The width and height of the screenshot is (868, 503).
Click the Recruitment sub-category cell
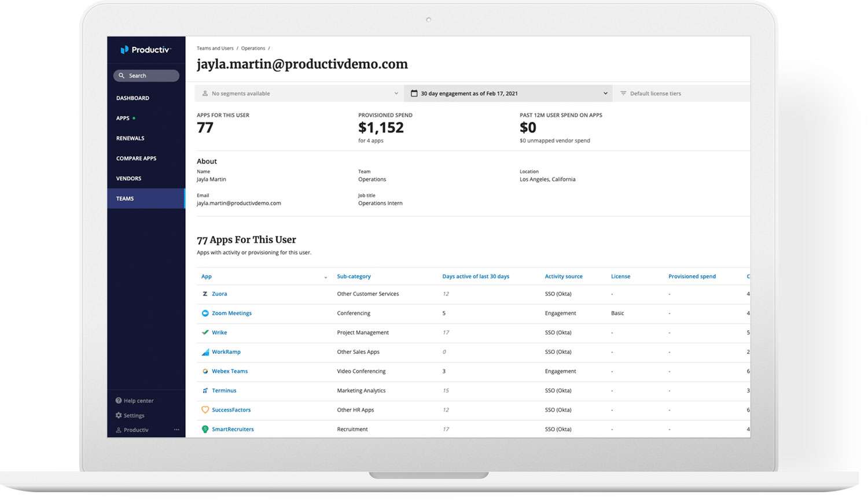coord(352,429)
